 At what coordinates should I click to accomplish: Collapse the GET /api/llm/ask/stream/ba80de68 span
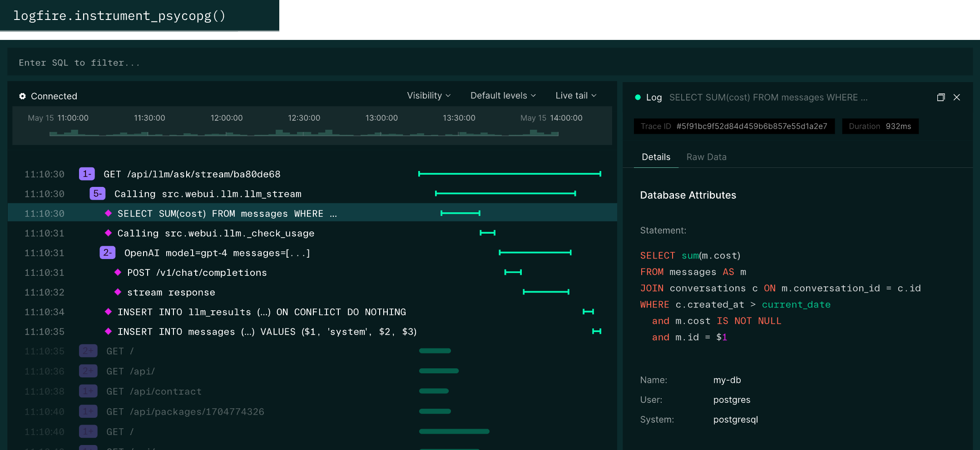[x=87, y=174]
